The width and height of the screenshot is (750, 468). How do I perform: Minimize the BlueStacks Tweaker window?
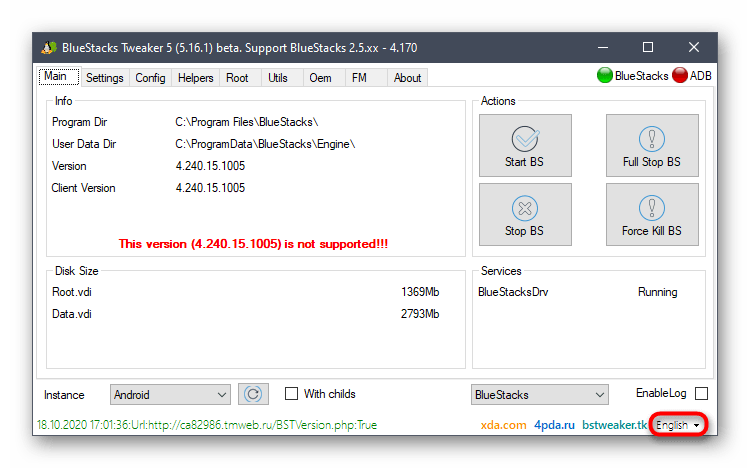point(603,47)
